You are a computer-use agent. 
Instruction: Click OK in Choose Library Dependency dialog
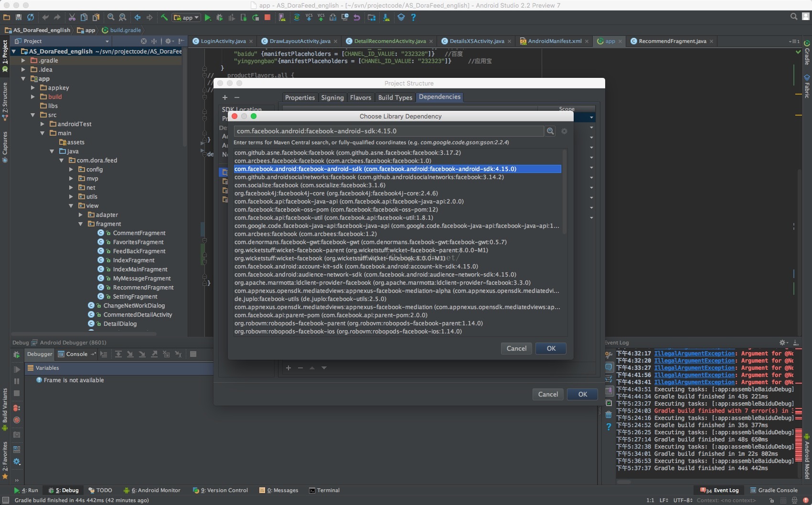click(551, 348)
